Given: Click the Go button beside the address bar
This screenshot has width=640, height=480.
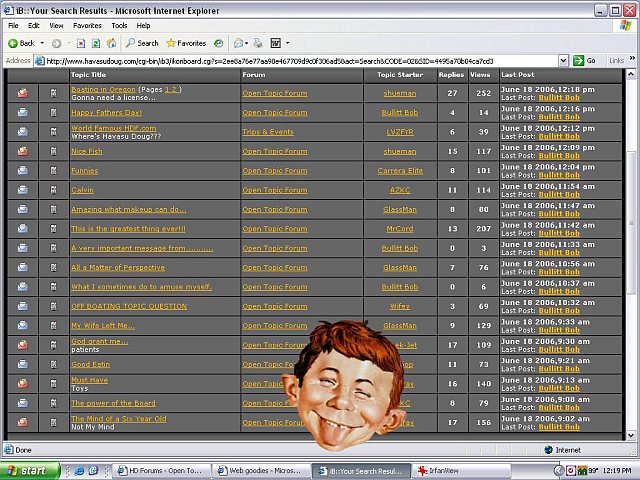Looking at the screenshot, I should (x=585, y=60).
